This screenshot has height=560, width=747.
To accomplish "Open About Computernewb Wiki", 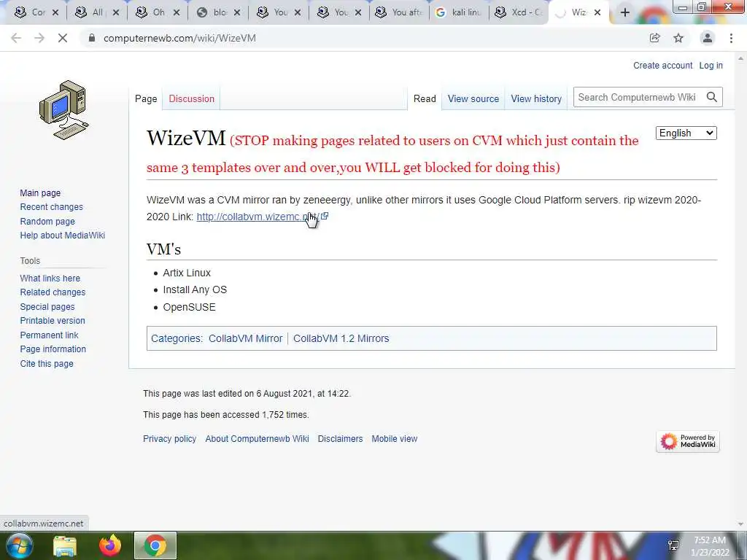I will (x=257, y=438).
